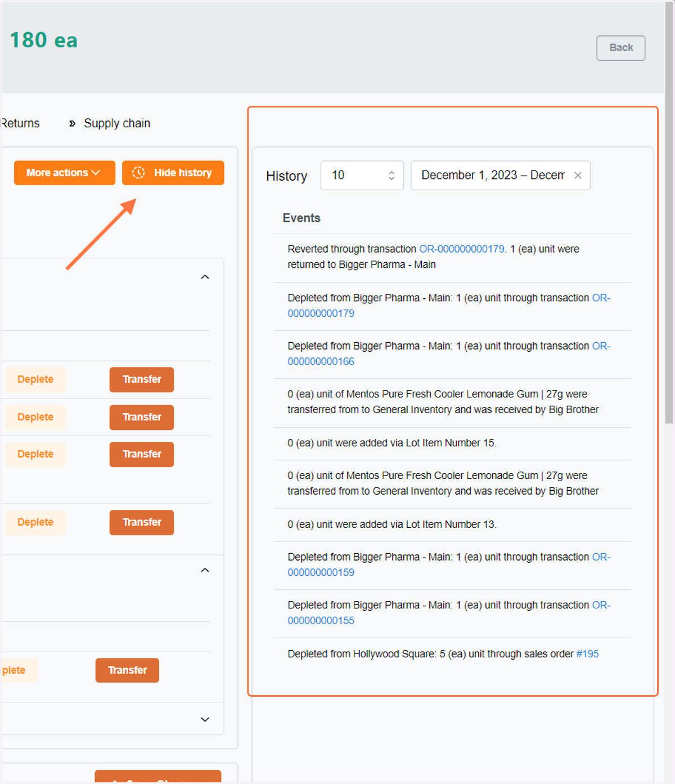Open sales order #195 link
Image resolution: width=675 pixels, height=784 pixels.
[x=587, y=654]
